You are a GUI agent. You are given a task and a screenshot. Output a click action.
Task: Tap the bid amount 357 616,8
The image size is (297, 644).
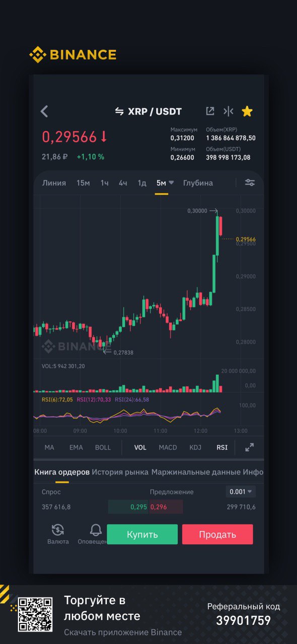56,507
